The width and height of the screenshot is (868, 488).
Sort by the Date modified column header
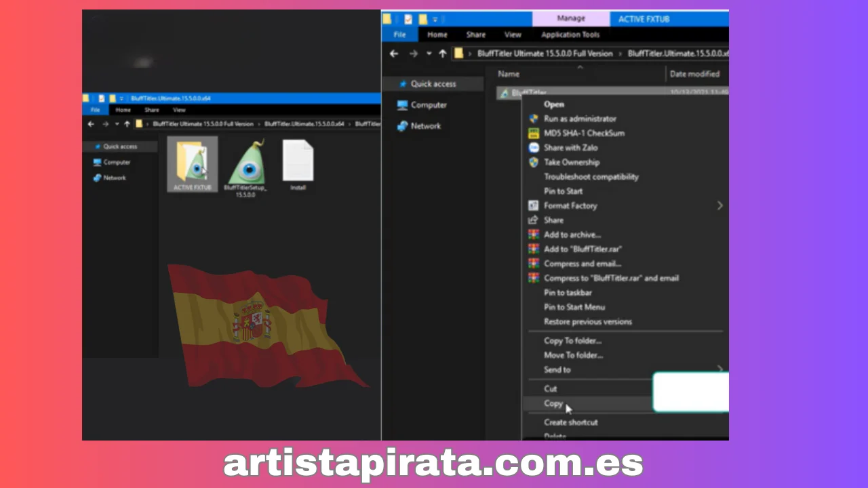click(694, 74)
